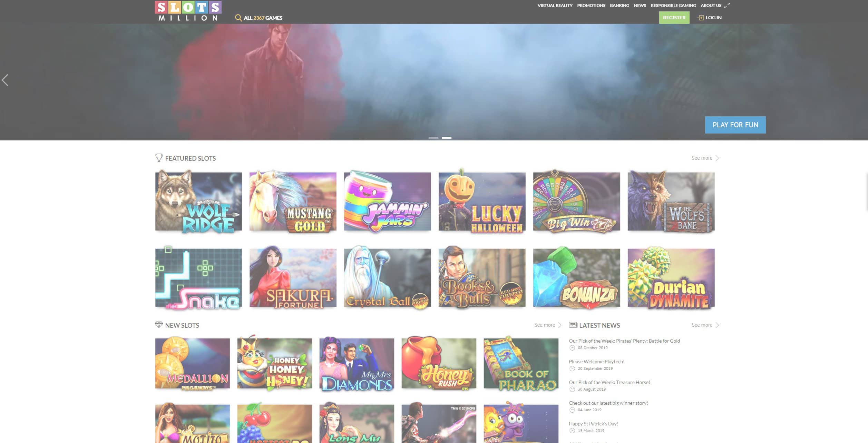868x443 pixels.
Task: Click the fullscreen expand arrows icon
Action: 727,6
